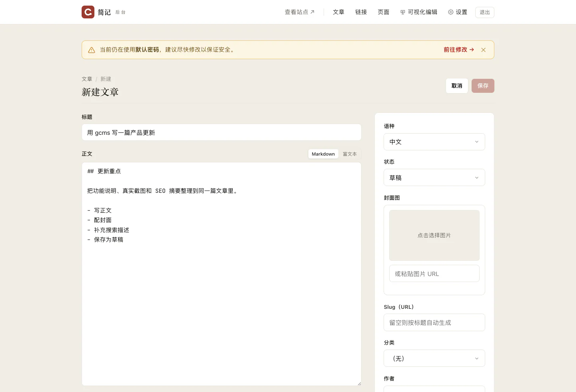Click the '## 更新重点' heading line in the editor
This screenshot has height=392, width=576.
tap(104, 171)
